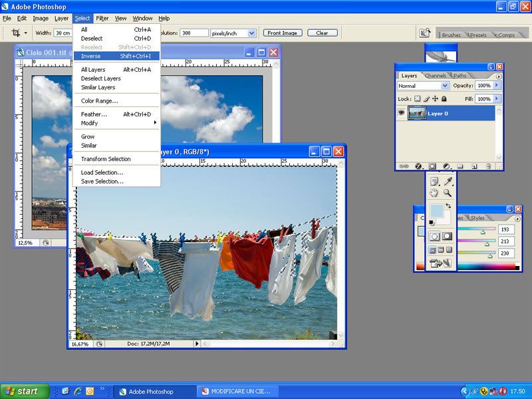The width and height of the screenshot is (532, 399).
Task: Toggle lock position icon
Action: (x=436, y=98)
